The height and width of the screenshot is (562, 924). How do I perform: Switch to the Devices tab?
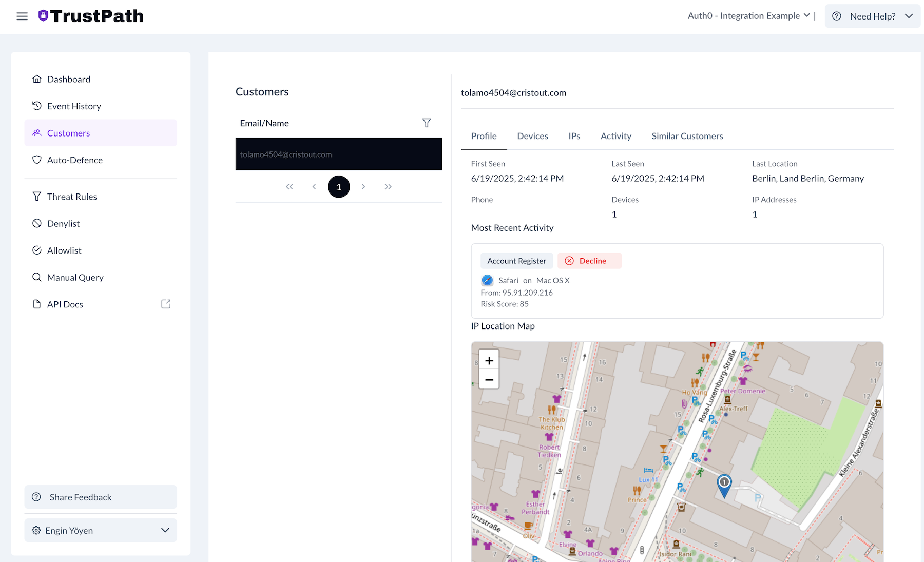pyautogui.click(x=532, y=136)
